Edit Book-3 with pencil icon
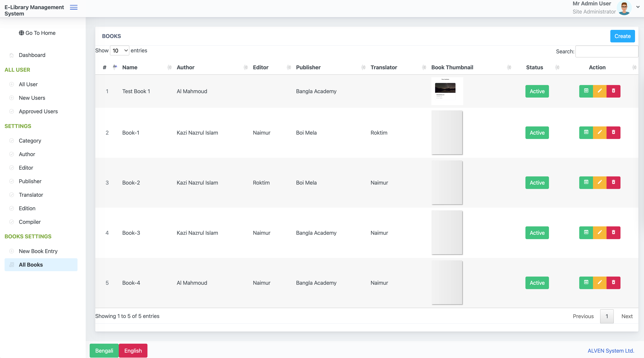Viewport: 644px width, 358px height. click(x=600, y=233)
